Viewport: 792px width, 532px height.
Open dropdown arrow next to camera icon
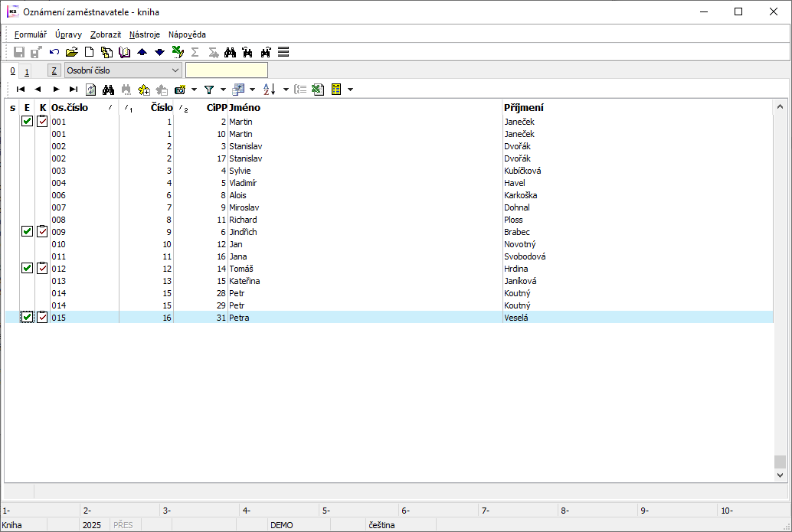click(x=194, y=90)
